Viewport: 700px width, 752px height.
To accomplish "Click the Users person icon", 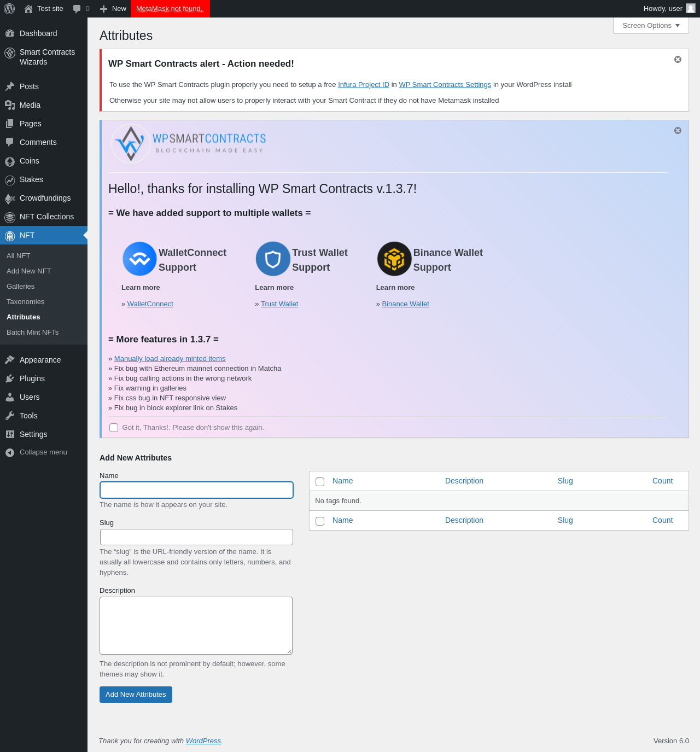I will 10,397.
